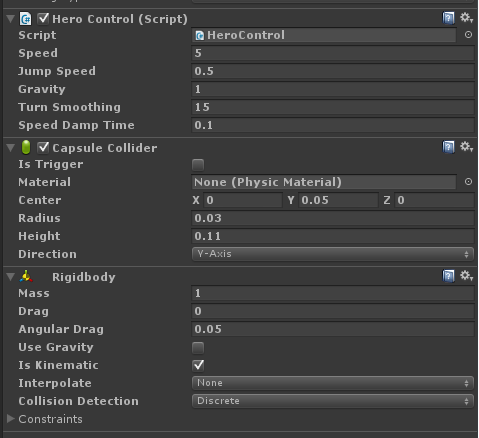Collapse the Capsule Collider section
Image resolution: width=479 pixels, height=438 pixels.
coord(11,148)
